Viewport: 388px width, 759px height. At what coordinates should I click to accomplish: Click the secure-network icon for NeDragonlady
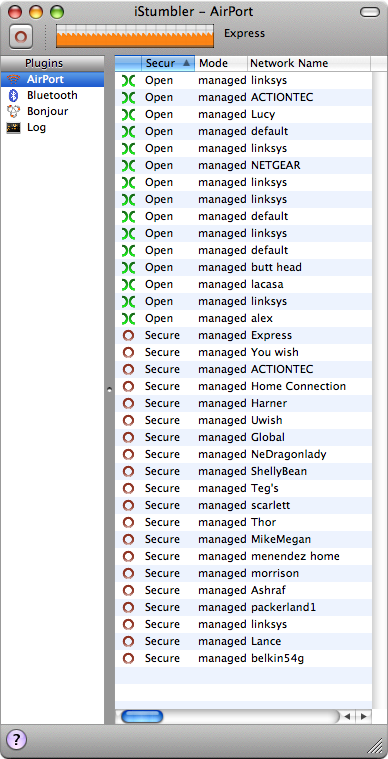click(128, 454)
